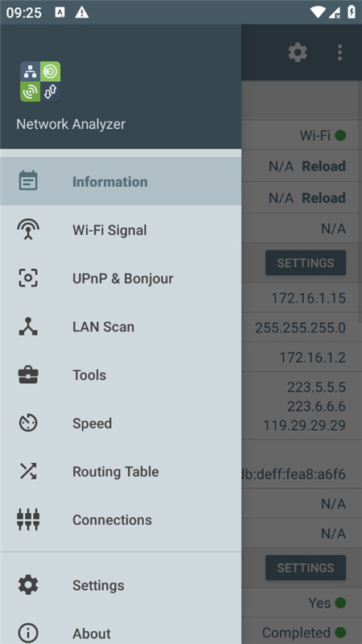Open the three-dot overflow menu
The width and height of the screenshot is (362, 644).
339,52
